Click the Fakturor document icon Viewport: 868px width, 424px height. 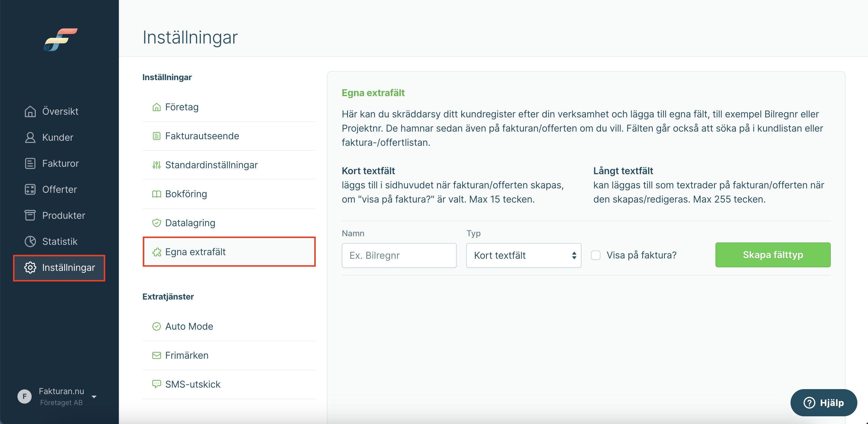[30, 163]
